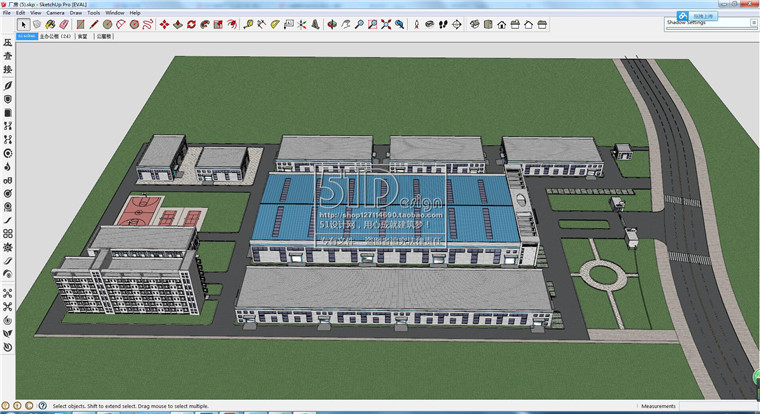Select the Rectangle drawing tool
760x414 pixels.
[80, 24]
